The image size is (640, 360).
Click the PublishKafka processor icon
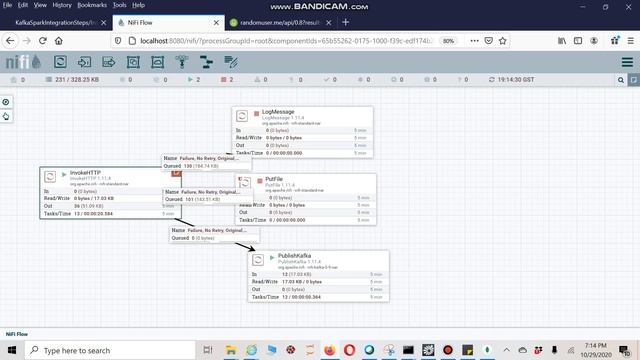click(x=258, y=260)
